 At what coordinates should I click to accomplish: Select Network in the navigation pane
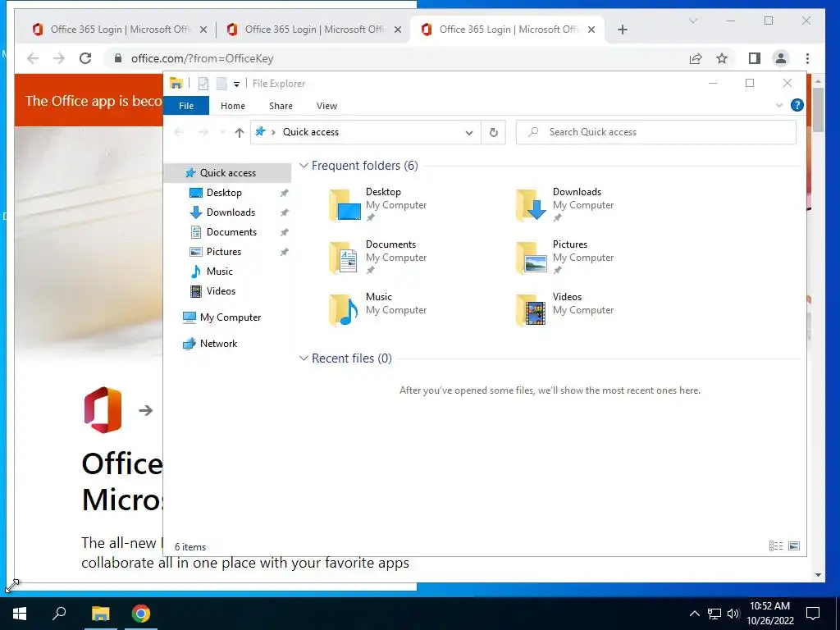click(218, 344)
